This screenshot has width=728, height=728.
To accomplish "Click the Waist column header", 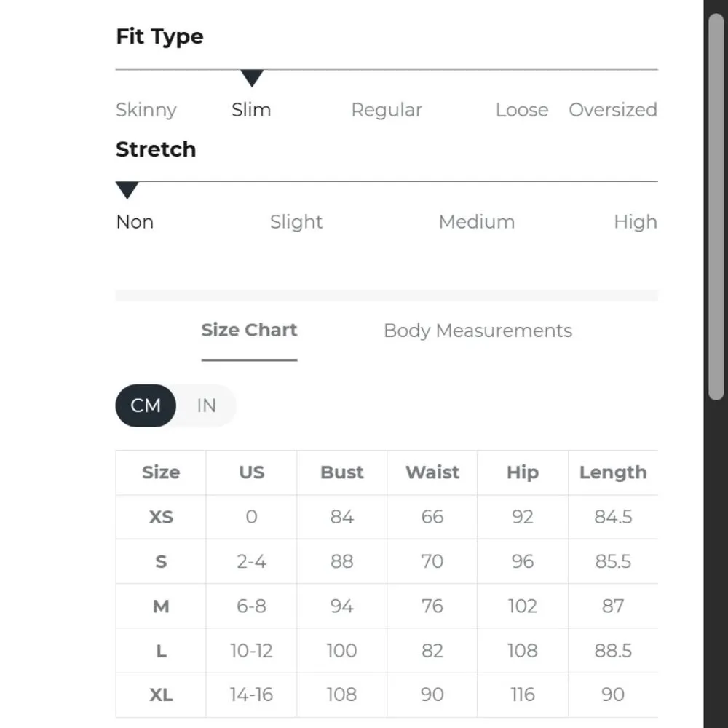I will pyautogui.click(x=432, y=472).
